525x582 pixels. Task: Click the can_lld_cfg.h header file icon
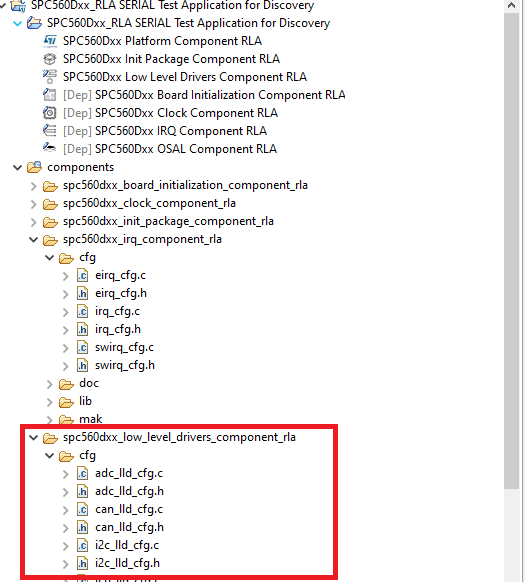[x=82, y=527]
